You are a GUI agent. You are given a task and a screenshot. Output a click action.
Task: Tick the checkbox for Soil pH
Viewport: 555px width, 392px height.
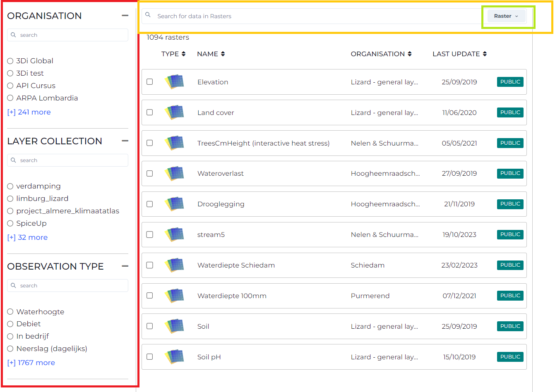click(150, 357)
